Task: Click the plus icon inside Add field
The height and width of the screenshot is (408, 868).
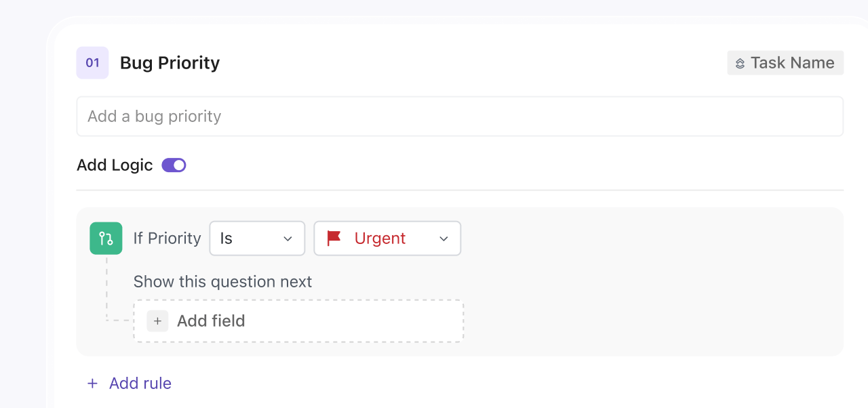Action: click(157, 321)
